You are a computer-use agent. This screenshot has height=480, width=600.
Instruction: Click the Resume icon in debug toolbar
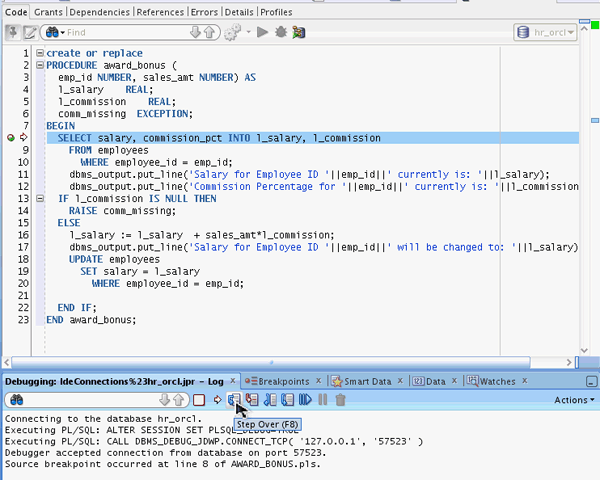pyautogui.click(x=306, y=400)
